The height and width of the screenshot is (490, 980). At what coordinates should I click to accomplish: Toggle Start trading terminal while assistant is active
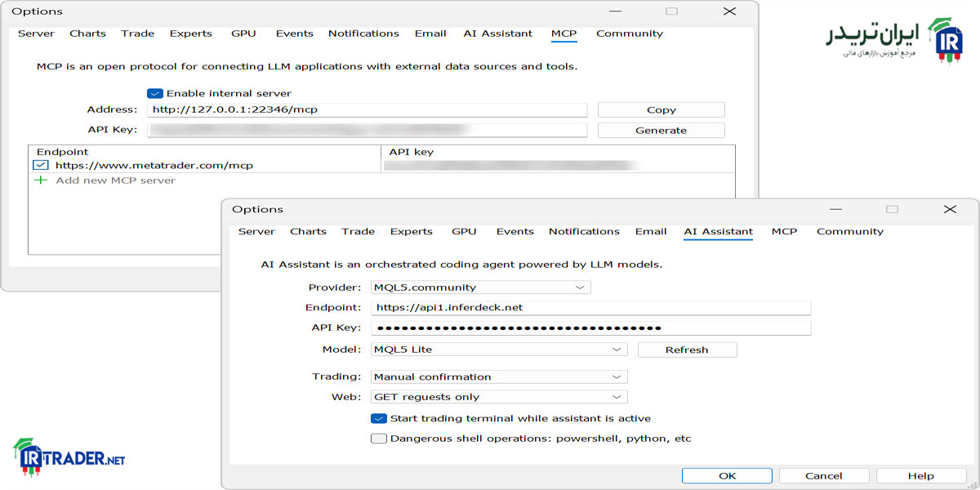(x=378, y=418)
